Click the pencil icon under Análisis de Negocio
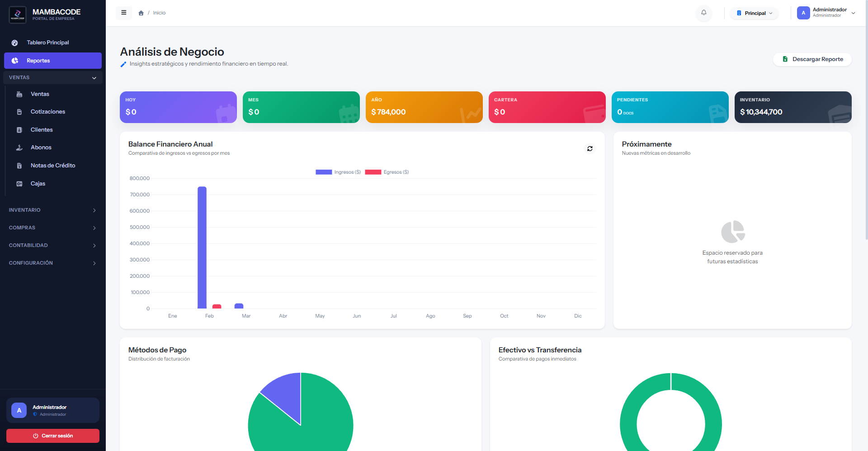Screen dimensions: 868x451 click(x=123, y=64)
